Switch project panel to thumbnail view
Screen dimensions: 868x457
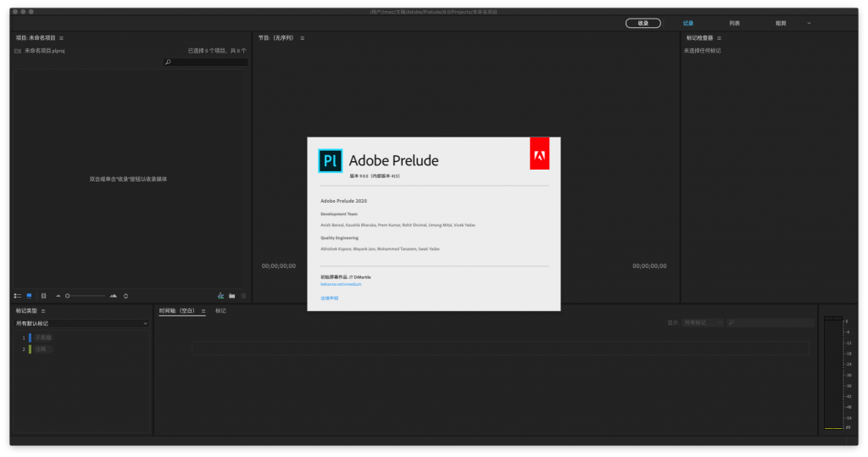[x=30, y=297]
